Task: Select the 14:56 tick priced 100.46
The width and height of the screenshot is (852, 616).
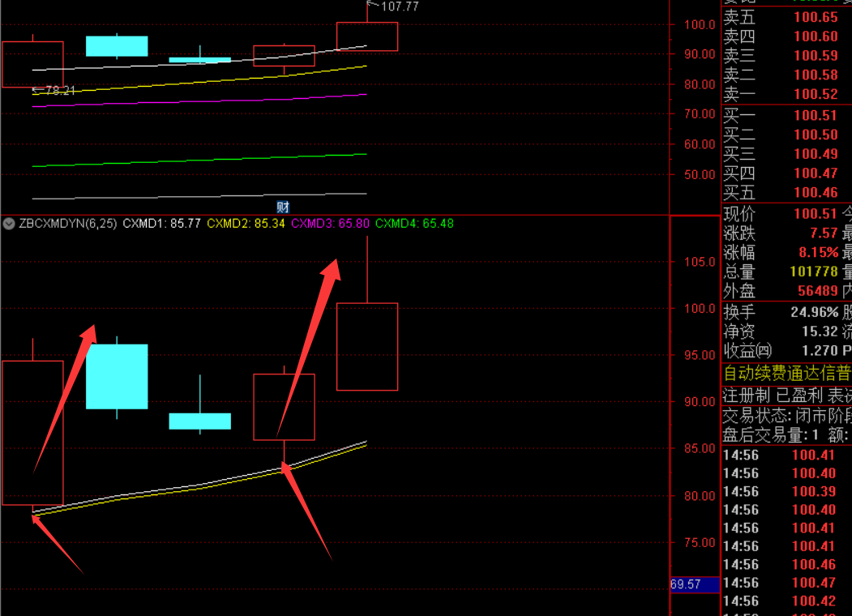Action: (x=780, y=564)
